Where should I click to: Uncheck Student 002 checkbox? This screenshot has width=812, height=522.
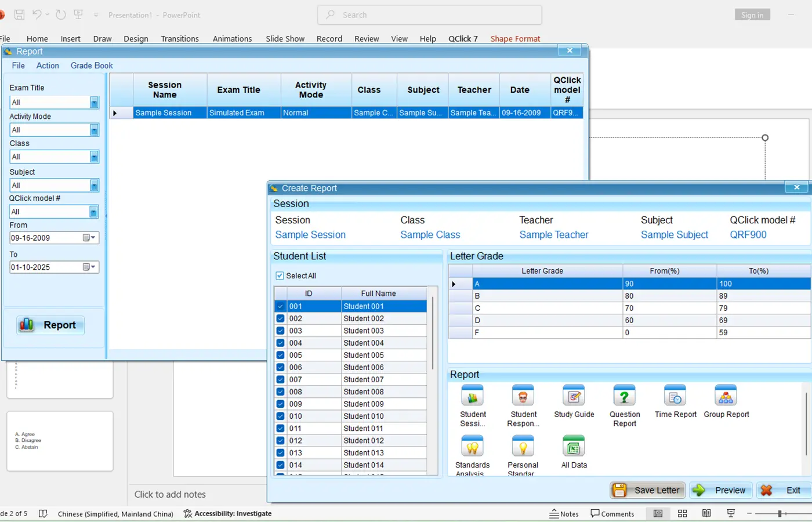tap(280, 318)
